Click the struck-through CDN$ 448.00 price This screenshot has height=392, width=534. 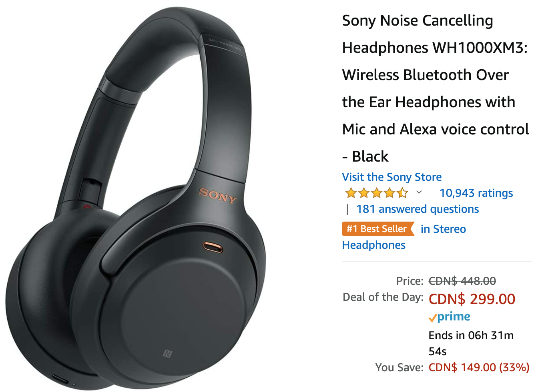coord(462,281)
